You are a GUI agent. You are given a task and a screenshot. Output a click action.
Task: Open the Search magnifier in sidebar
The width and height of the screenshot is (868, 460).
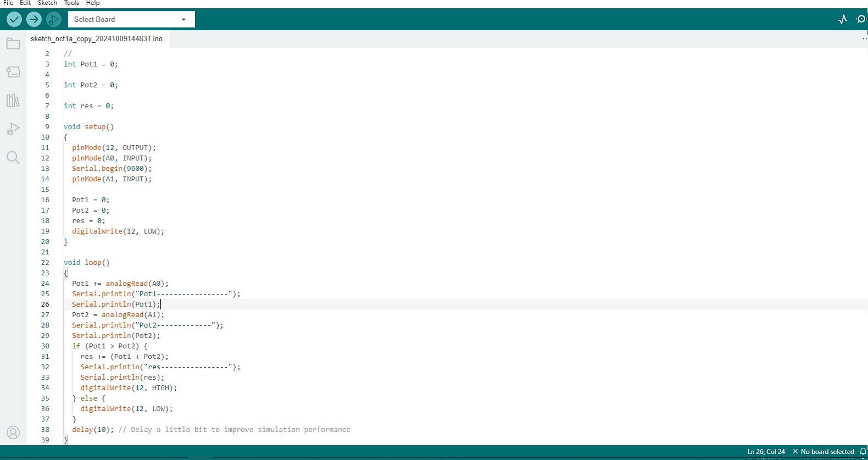13,158
